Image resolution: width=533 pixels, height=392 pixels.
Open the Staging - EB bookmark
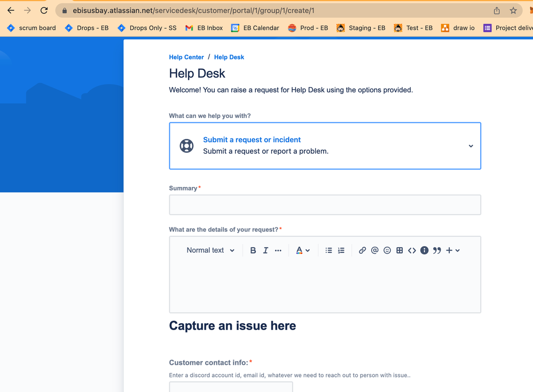360,28
